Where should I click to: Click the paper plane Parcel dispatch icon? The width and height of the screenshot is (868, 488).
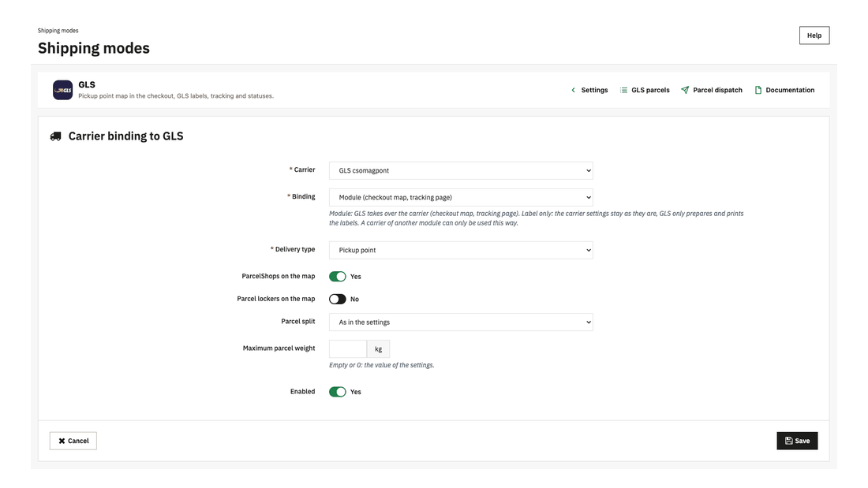[x=685, y=90]
